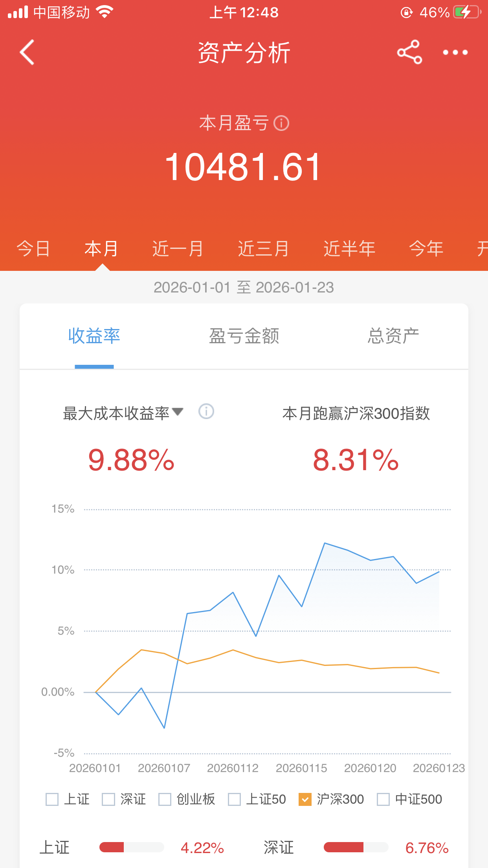Screen dimensions: 488x868
Task: Open the three-dot more menu
Action: point(455,52)
